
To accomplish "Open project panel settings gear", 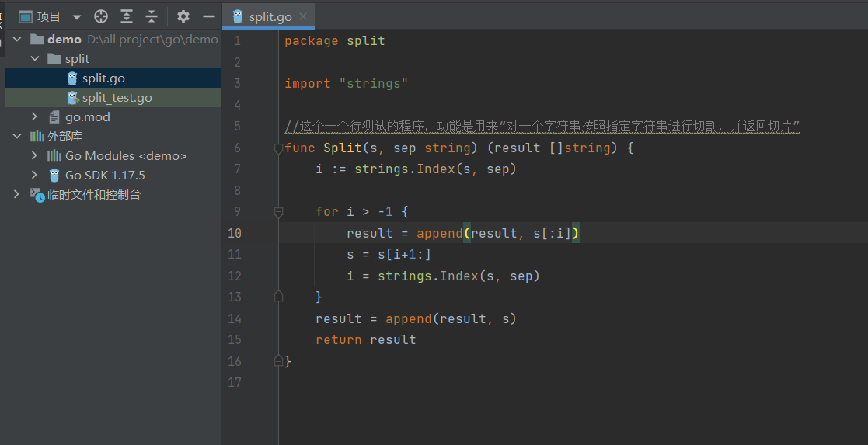I will (x=183, y=16).
